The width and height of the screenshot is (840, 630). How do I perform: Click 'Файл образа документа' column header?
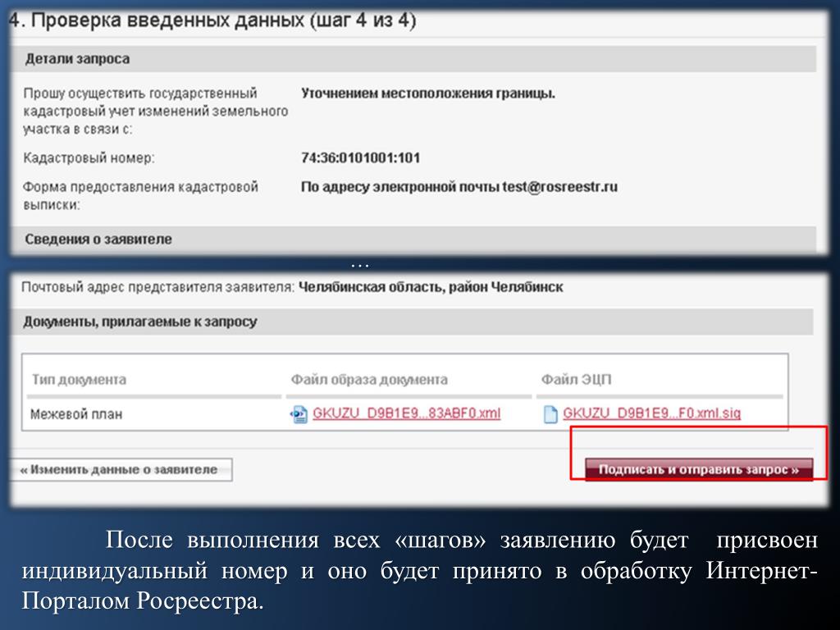click(x=369, y=379)
